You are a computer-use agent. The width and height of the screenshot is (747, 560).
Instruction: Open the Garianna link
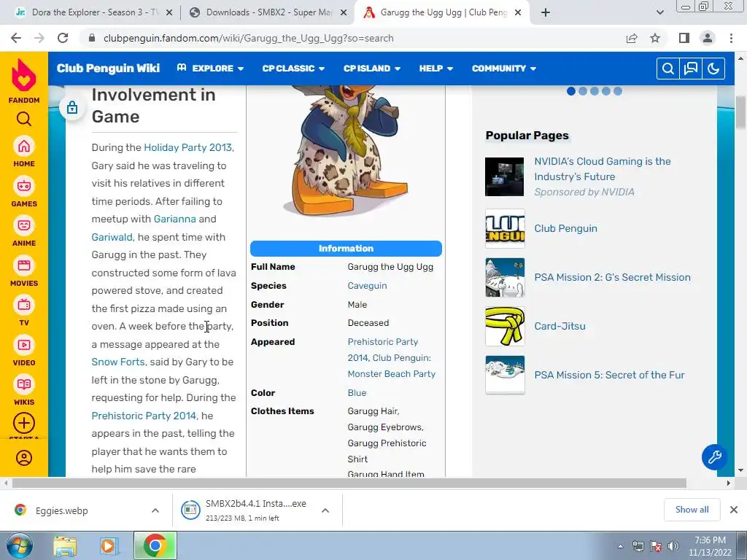pos(175,219)
